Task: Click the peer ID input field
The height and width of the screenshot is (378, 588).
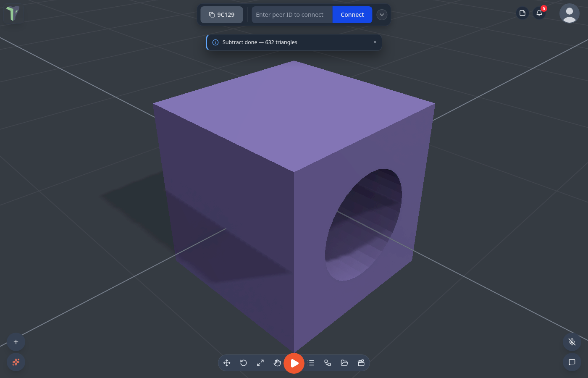Action: [292, 15]
